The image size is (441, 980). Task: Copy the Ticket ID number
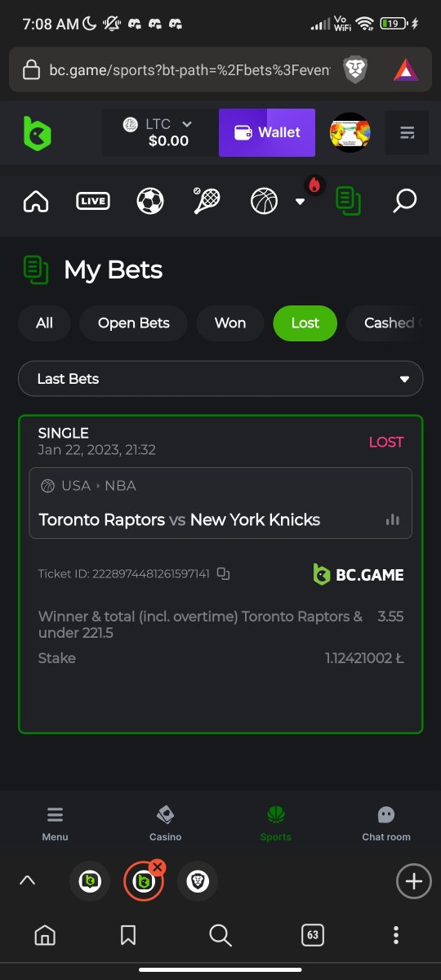click(223, 574)
